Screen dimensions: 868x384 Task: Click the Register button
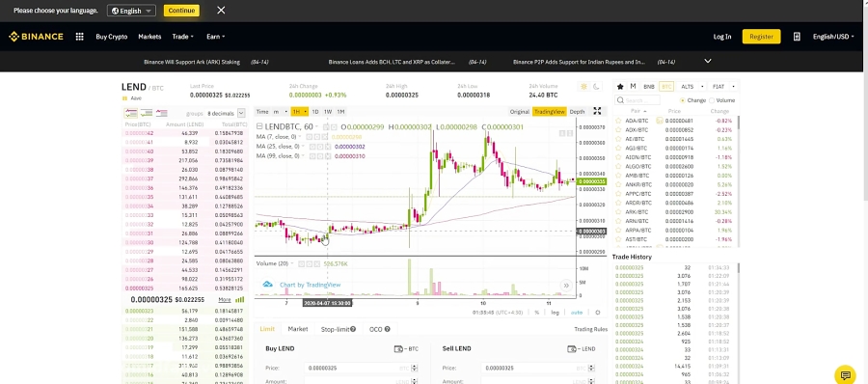pyautogui.click(x=761, y=37)
